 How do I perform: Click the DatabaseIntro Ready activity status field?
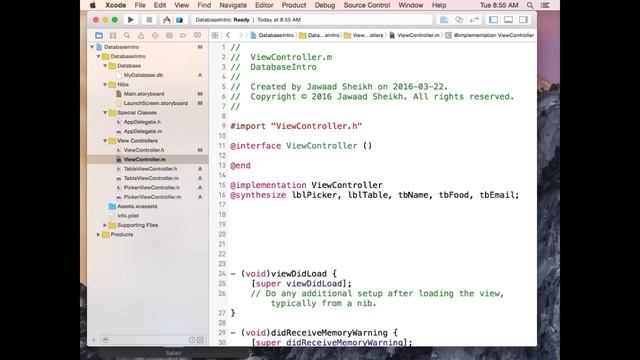311,20
